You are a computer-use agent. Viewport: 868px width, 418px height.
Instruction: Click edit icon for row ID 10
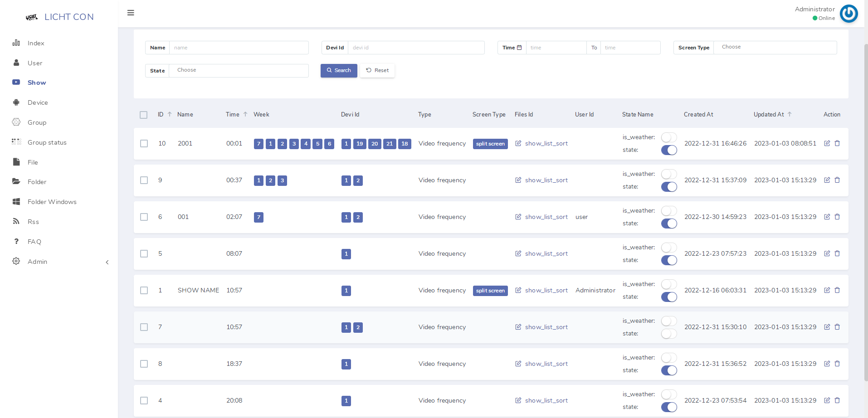(827, 143)
